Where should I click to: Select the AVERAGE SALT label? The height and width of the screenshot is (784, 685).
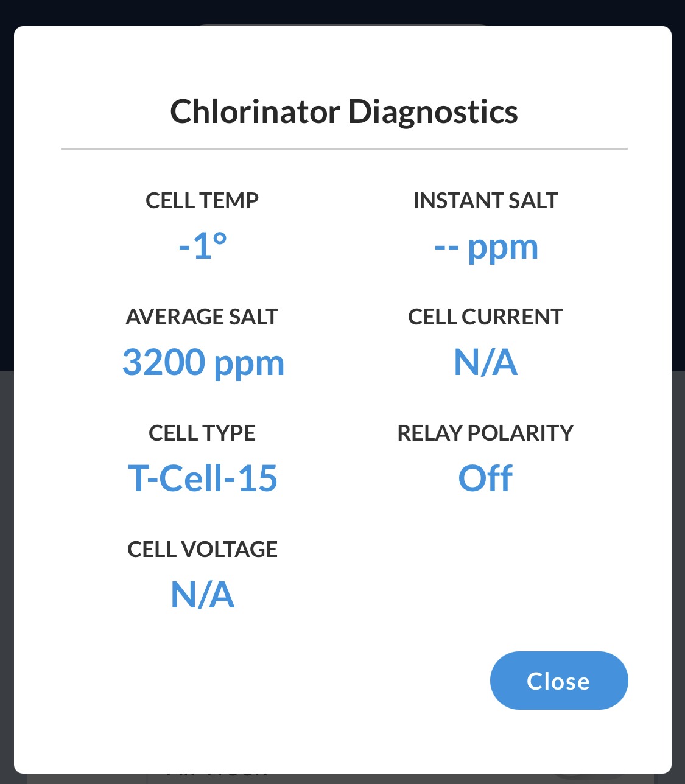click(202, 317)
